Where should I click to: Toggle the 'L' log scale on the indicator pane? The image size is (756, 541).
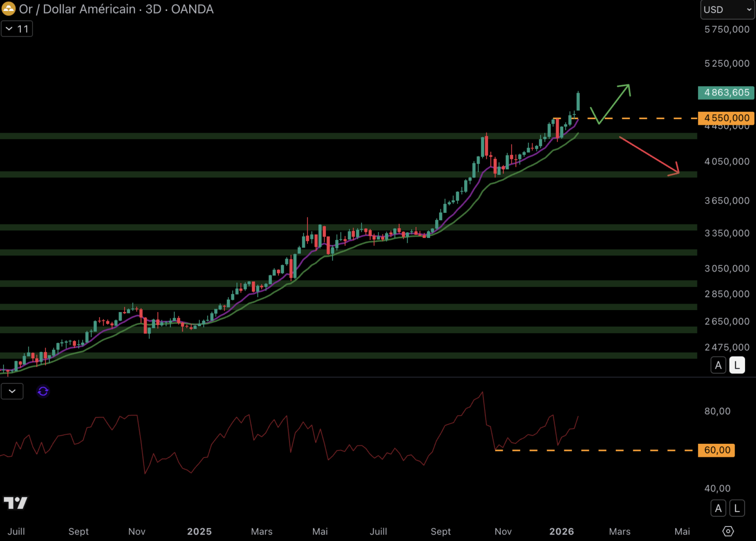pyautogui.click(x=736, y=508)
